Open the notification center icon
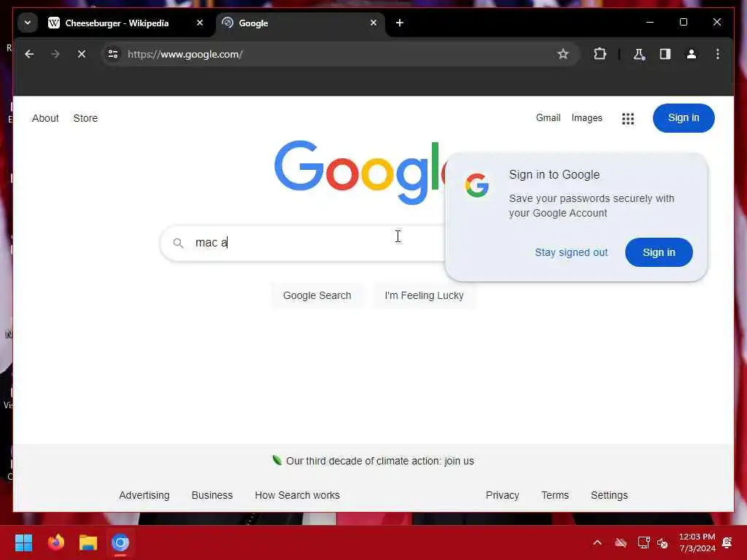 (x=727, y=542)
